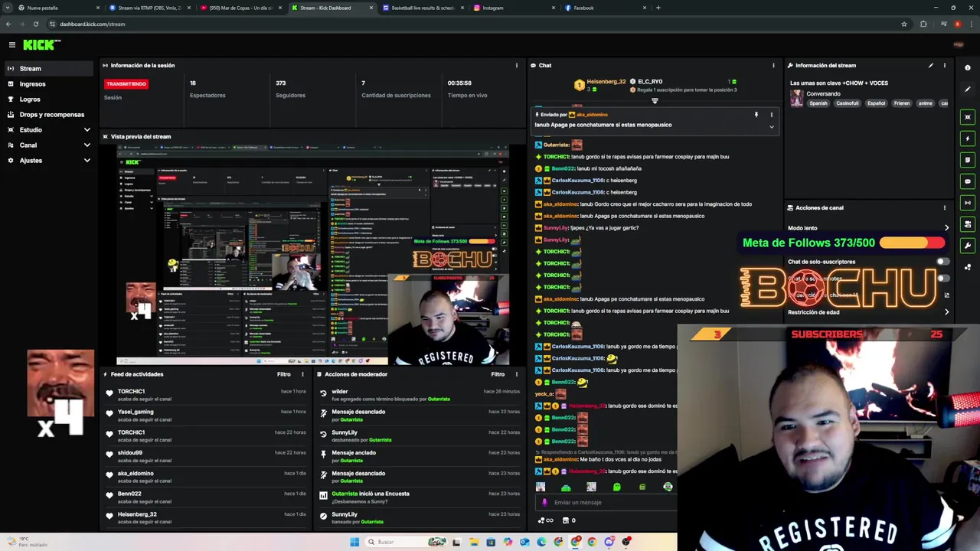Click the Frieren stream tag
Image resolution: width=980 pixels, height=551 pixels.
(902, 103)
